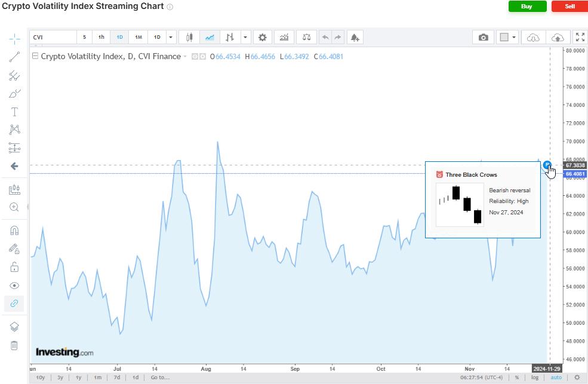Open the zoom-in magnifier tool

tap(14, 207)
